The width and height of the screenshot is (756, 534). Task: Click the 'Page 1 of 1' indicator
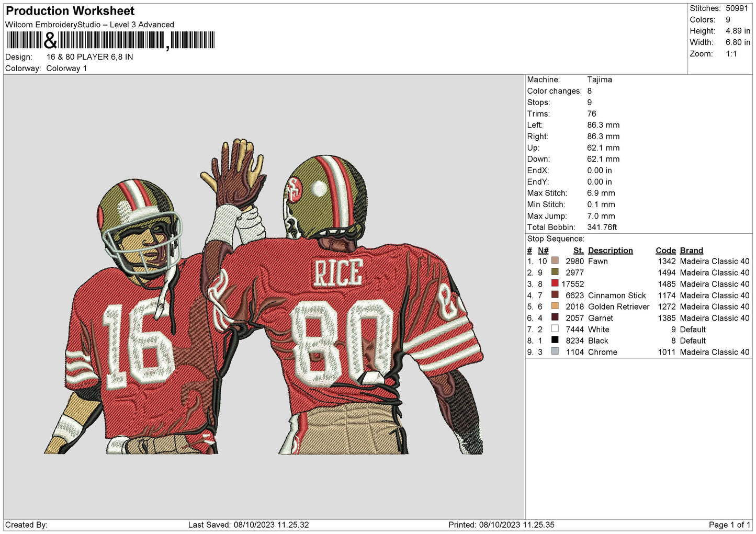729,525
